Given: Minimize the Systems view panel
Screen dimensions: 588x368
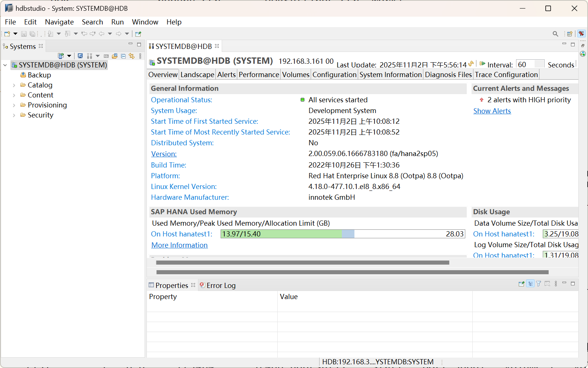Looking at the screenshot, I should coord(131,44).
